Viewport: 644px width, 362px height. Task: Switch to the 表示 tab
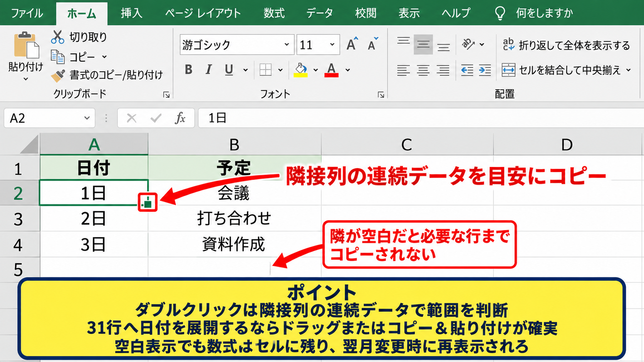point(409,13)
